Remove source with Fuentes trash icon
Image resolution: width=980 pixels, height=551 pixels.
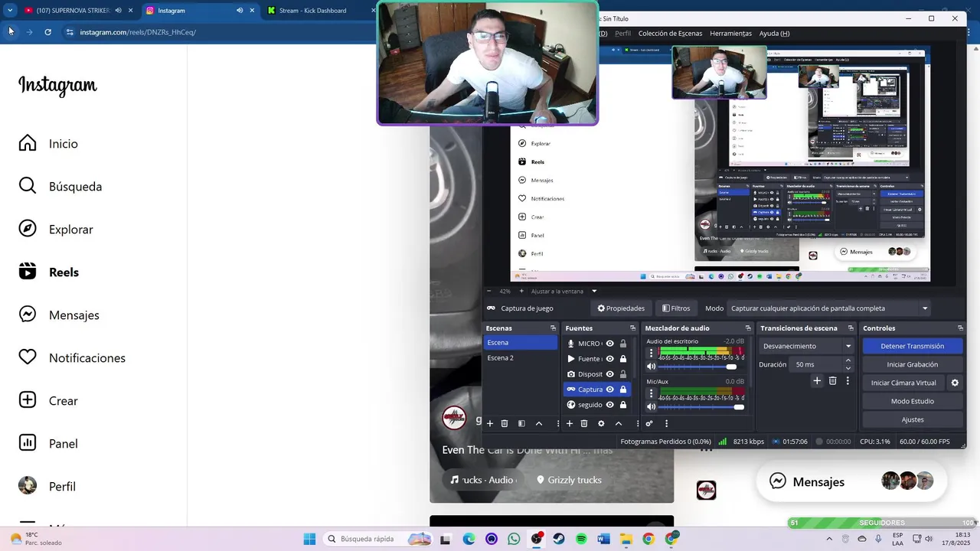[584, 423]
